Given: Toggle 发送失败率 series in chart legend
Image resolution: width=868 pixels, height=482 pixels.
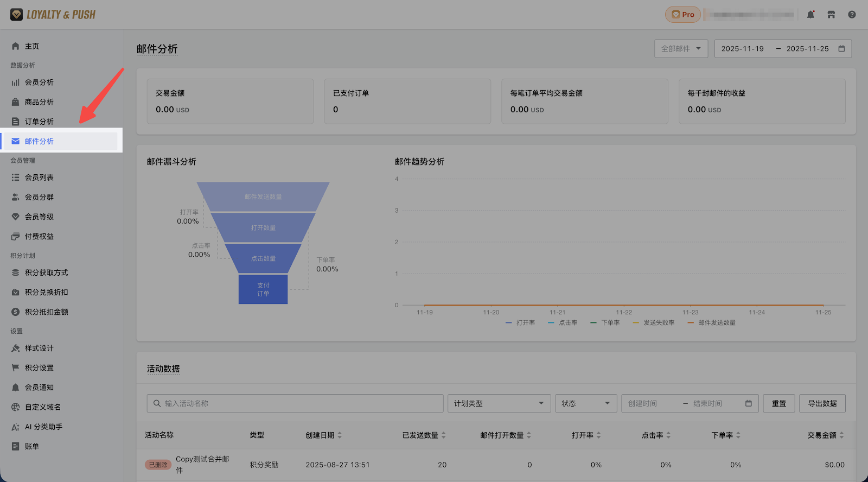Looking at the screenshot, I should (x=654, y=323).
